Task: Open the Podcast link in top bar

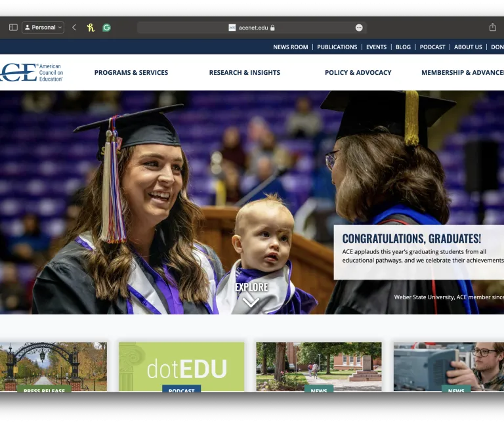Action: point(432,47)
